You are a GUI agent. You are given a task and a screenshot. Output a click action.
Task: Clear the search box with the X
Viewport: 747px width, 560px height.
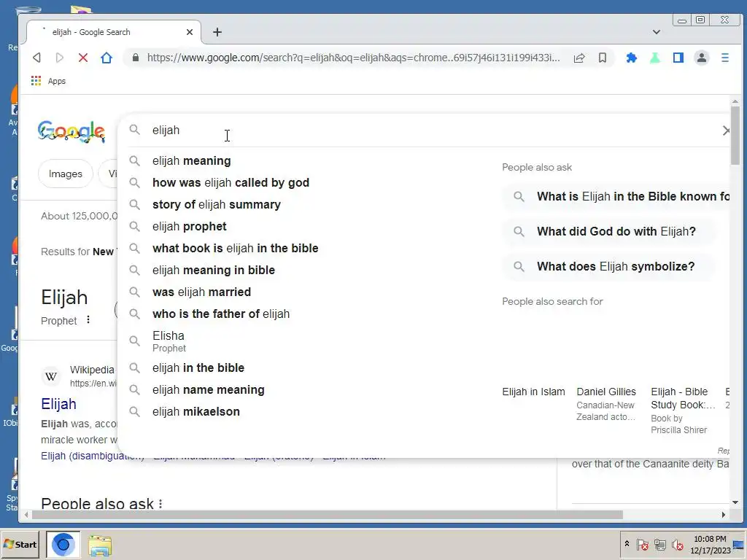[x=726, y=131]
